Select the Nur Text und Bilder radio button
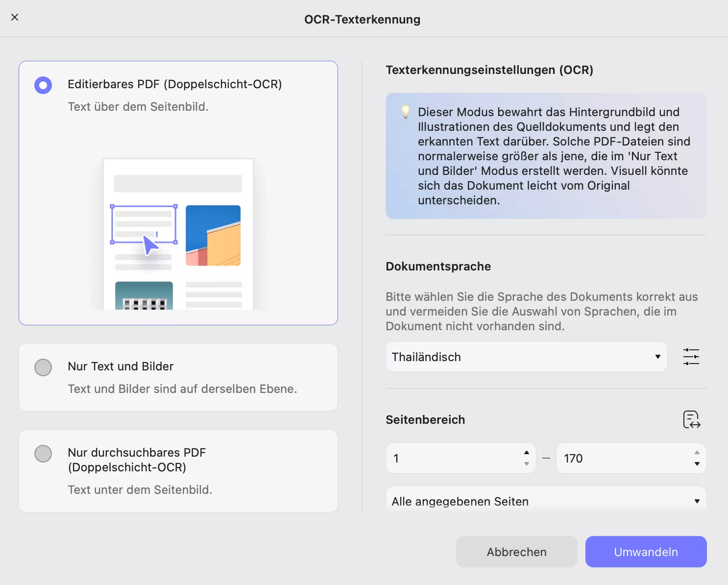The image size is (728, 585). pyautogui.click(x=43, y=367)
